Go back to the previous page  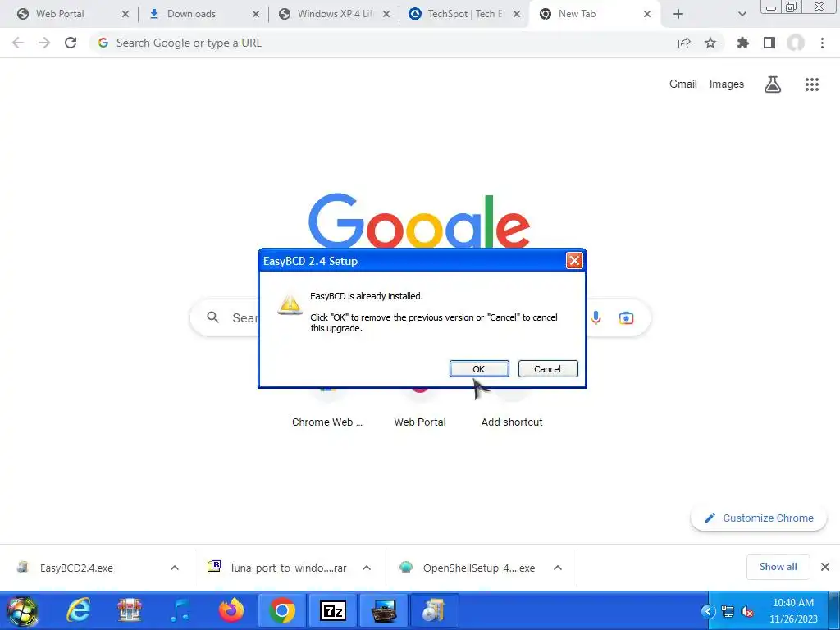(x=18, y=43)
